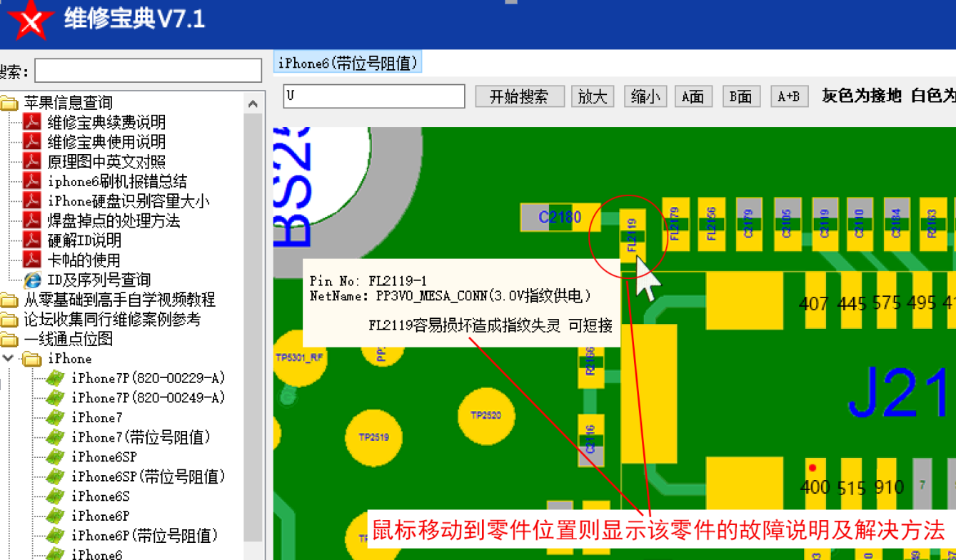Click the C2180 capacitor pad
This screenshot has width=956, height=560.
click(x=561, y=217)
